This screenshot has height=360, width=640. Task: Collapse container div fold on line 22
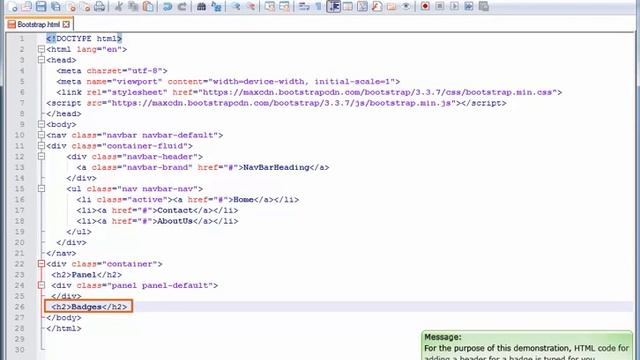tap(41, 264)
